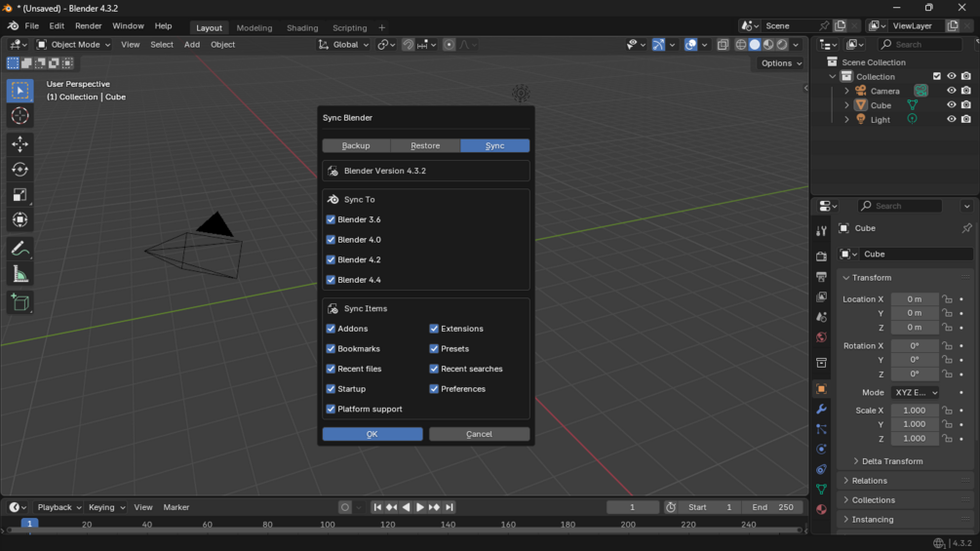Click the End frame 250 field

pos(773,507)
